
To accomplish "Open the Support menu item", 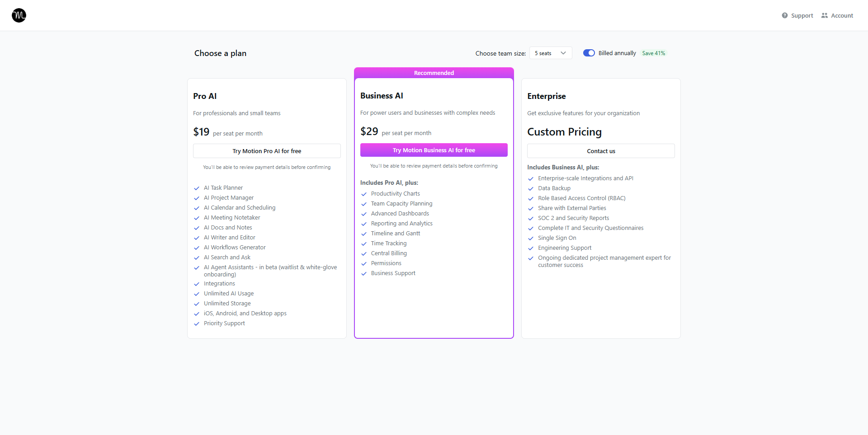I will 802,16.
